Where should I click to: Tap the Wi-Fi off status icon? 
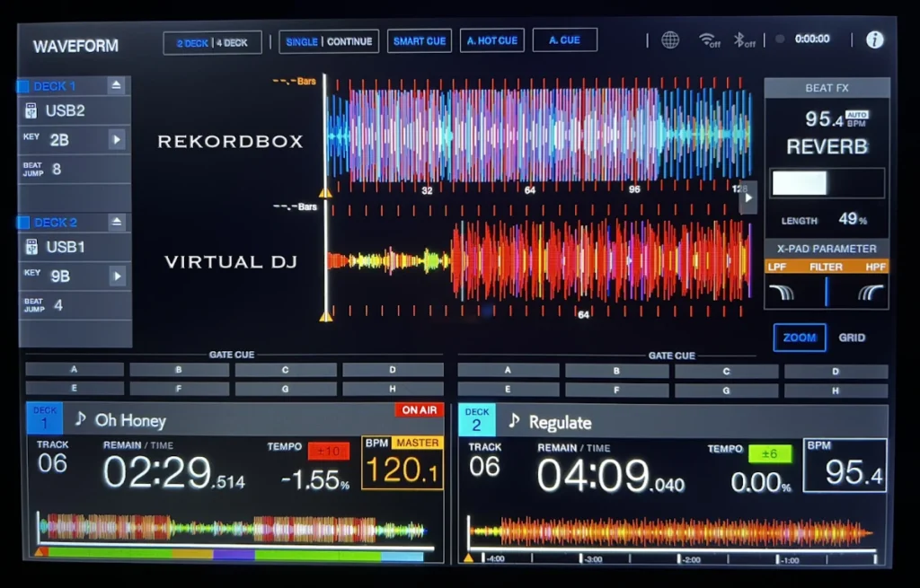[x=710, y=39]
